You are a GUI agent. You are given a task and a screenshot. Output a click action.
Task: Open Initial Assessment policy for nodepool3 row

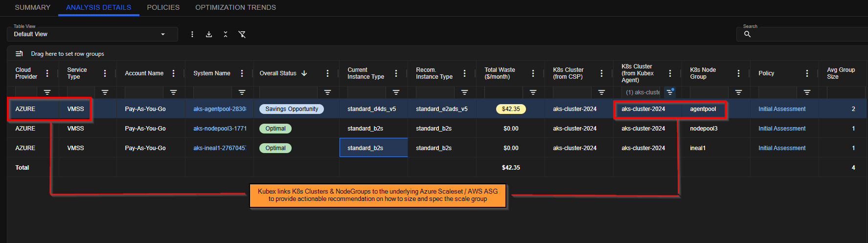pos(782,129)
